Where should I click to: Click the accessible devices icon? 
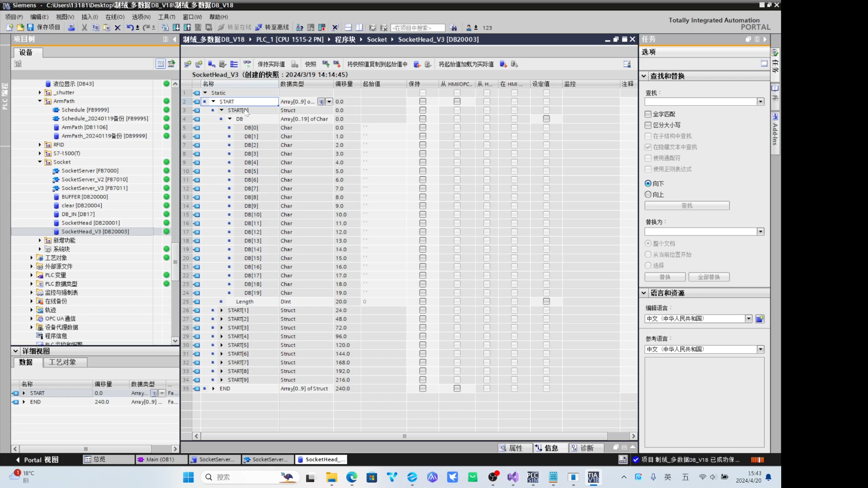pos(299,28)
